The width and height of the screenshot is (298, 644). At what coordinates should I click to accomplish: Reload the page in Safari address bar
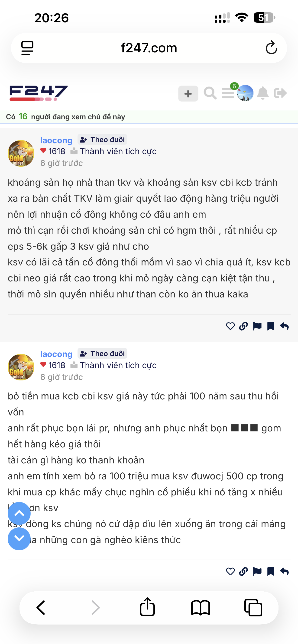(271, 48)
